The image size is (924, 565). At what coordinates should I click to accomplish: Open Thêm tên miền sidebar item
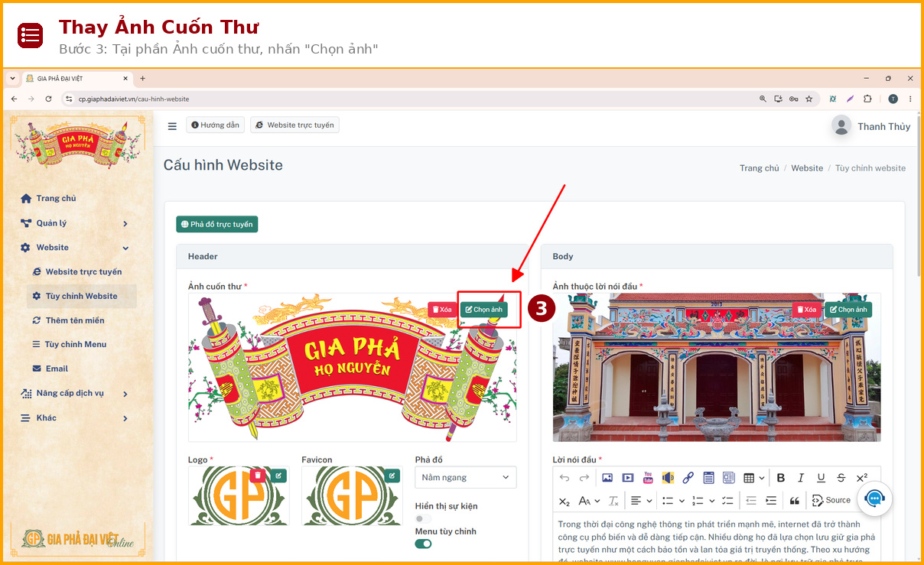pyautogui.click(x=68, y=320)
